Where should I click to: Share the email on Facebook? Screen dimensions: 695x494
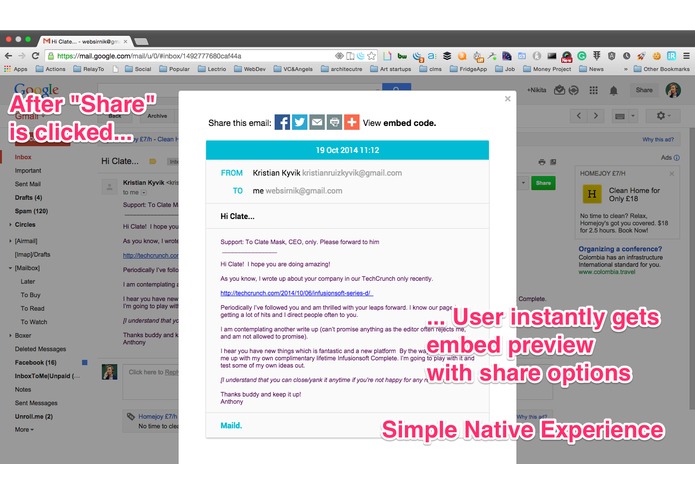[282, 122]
